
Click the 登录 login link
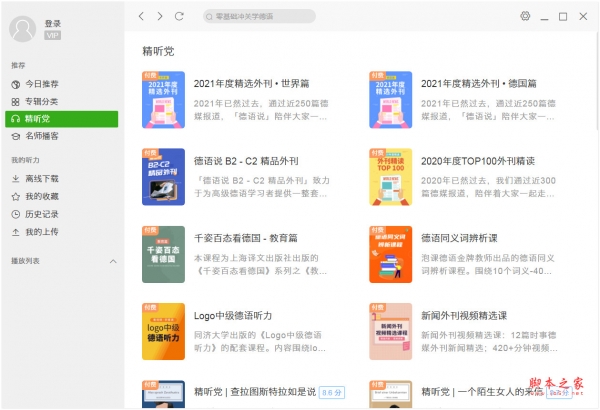click(x=53, y=23)
